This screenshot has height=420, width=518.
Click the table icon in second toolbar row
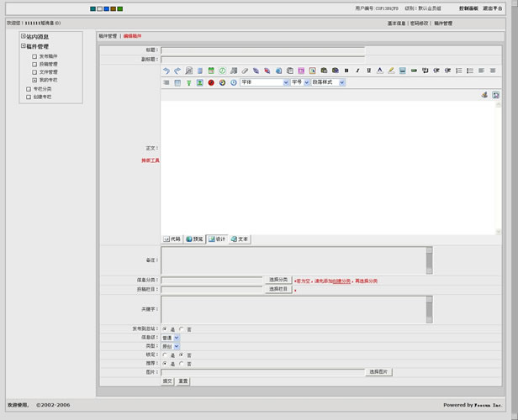[177, 83]
